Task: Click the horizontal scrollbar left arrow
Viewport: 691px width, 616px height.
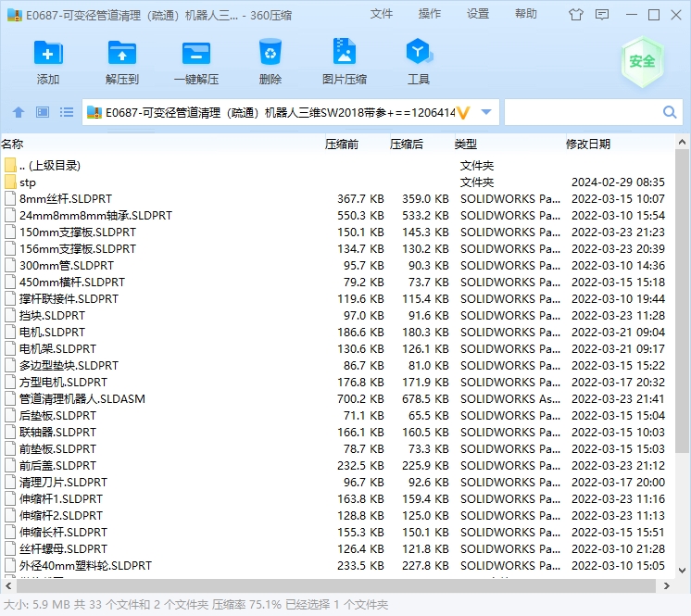Action: click(8, 586)
